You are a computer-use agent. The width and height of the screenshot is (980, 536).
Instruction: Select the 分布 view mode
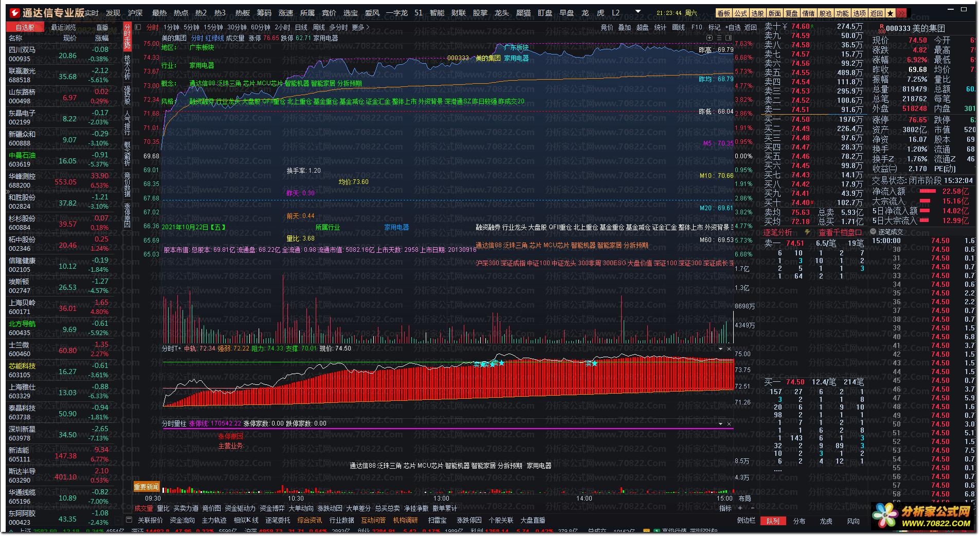coord(799,521)
